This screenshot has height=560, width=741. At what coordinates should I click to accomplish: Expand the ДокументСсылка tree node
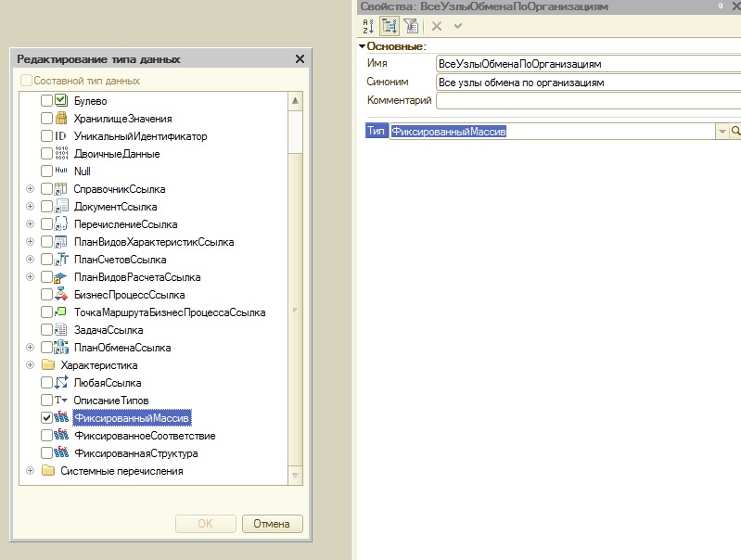click(x=30, y=206)
